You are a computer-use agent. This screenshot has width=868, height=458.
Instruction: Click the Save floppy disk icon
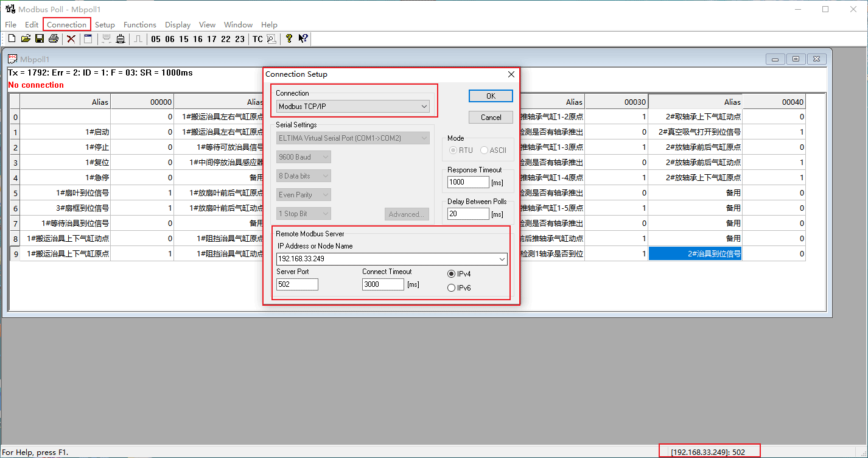40,39
